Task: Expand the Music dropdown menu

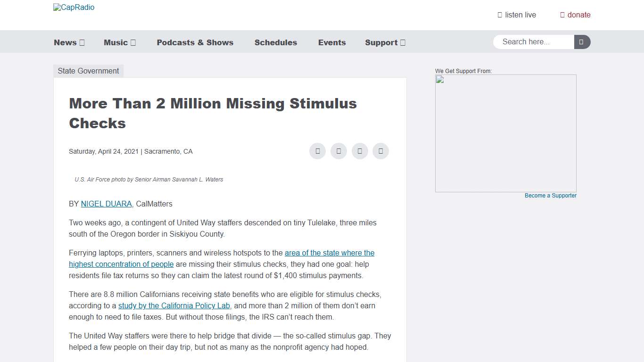Action: coord(119,42)
